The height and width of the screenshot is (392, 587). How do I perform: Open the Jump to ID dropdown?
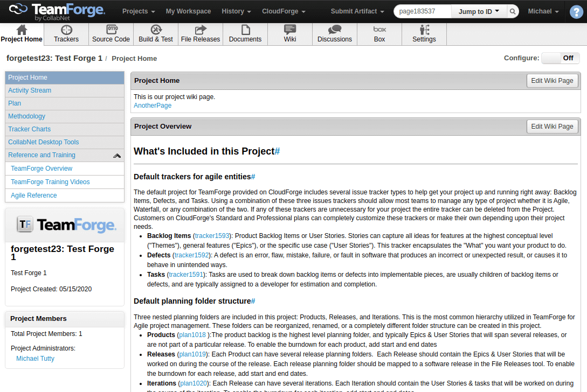pos(479,12)
